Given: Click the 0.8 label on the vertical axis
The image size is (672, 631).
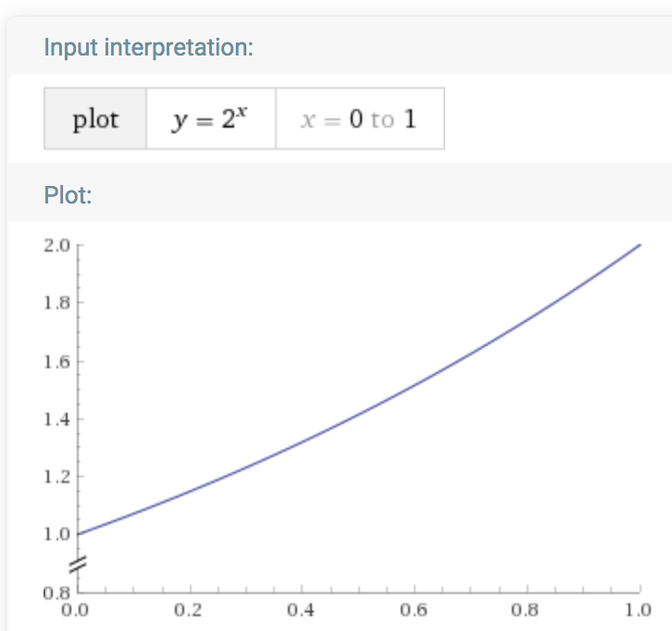Looking at the screenshot, I should (58, 593).
